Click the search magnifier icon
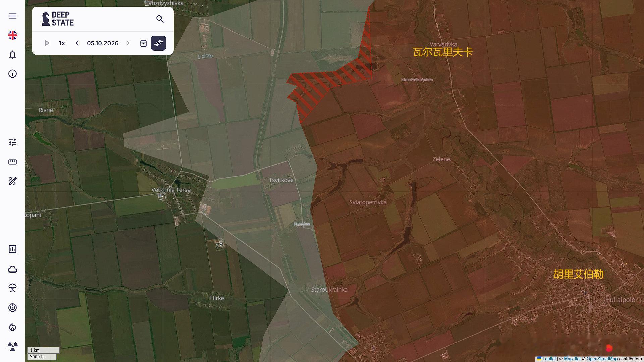This screenshot has width=644, height=362. (160, 19)
